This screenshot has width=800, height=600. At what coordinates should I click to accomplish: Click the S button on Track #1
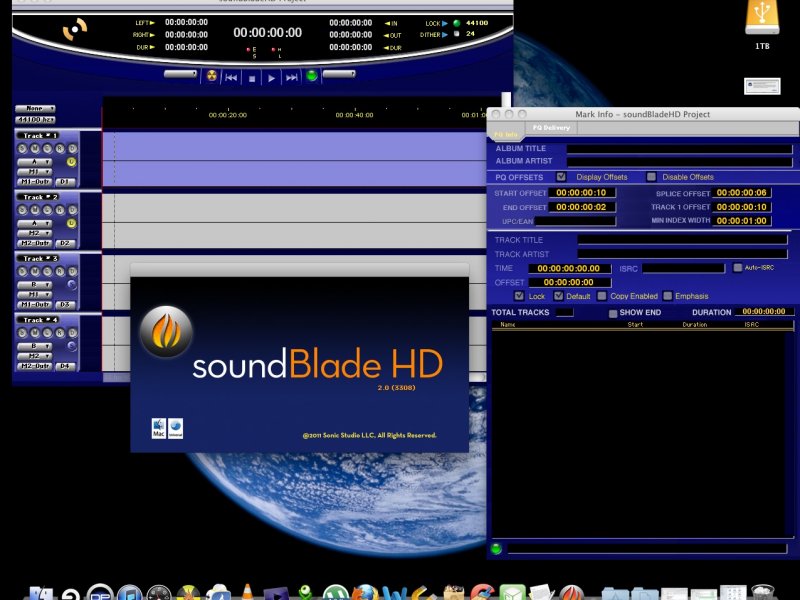click(x=22, y=148)
